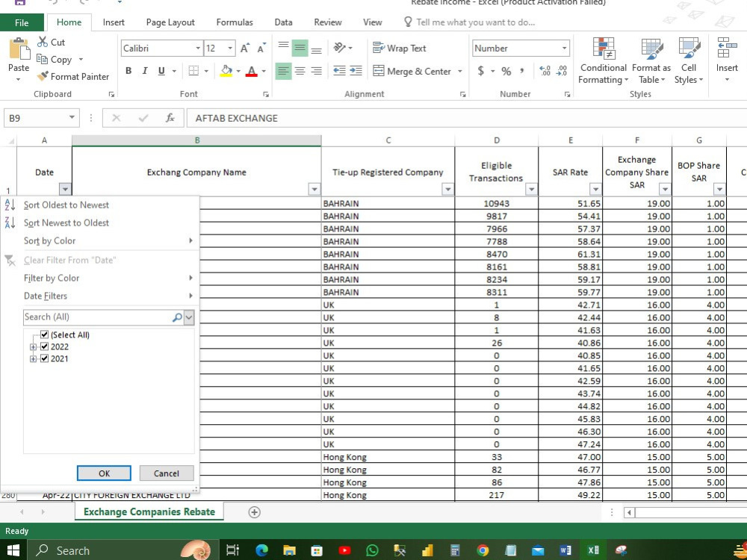Screen dimensions: 747x560
Task: Click the Paste clipboard icon
Action: 19,49
